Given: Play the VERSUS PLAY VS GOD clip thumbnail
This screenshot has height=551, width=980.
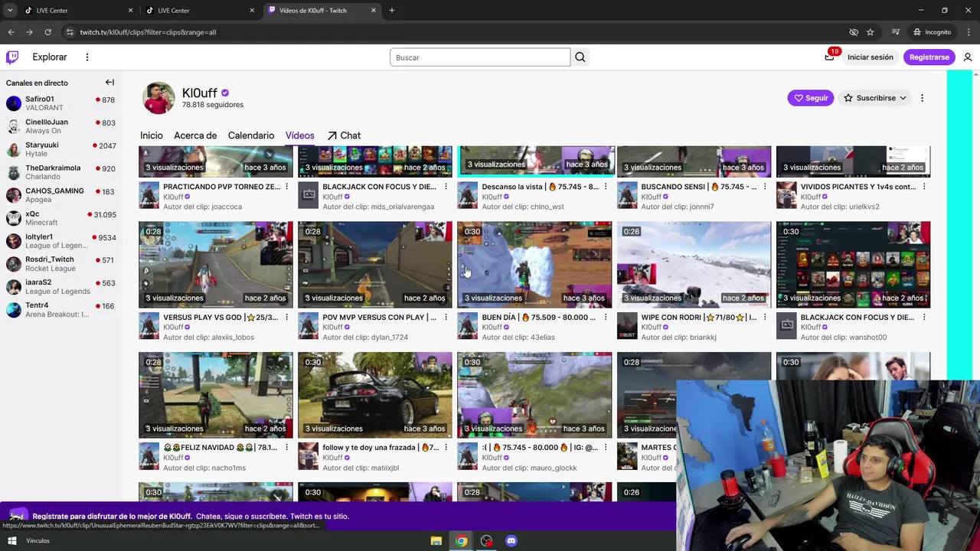Looking at the screenshot, I should click(x=216, y=265).
